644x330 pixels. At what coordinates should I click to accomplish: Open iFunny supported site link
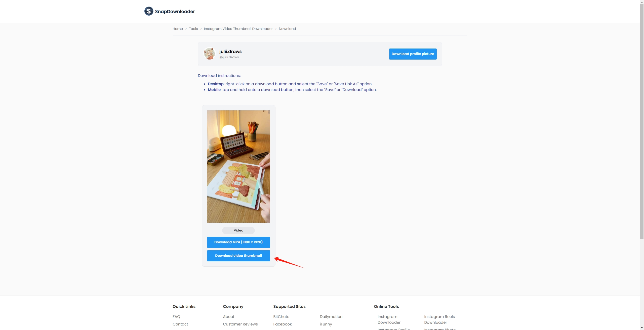326,324
